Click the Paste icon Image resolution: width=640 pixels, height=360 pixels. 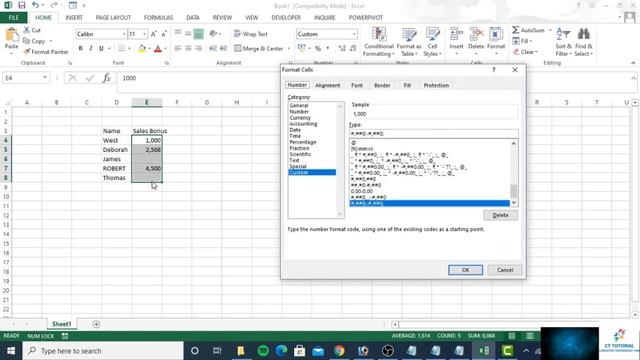pyautogui.click(x=11, y=35)
